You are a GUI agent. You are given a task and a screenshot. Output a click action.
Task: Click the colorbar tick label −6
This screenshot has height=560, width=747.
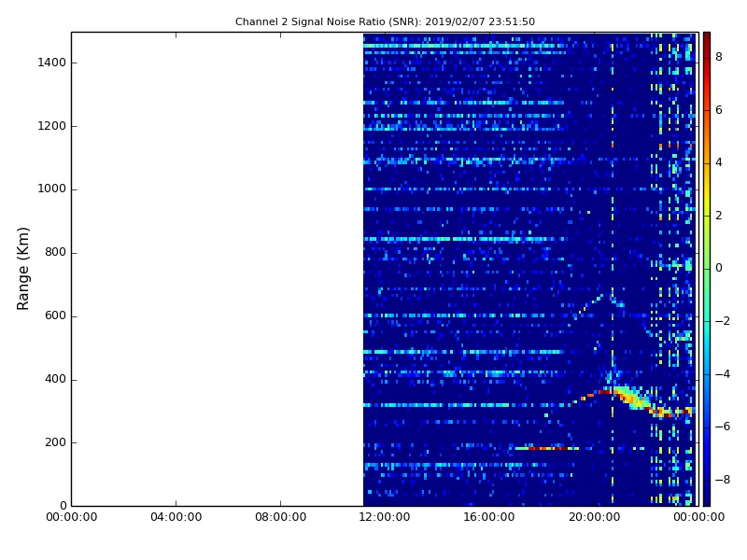click(723, 427)
